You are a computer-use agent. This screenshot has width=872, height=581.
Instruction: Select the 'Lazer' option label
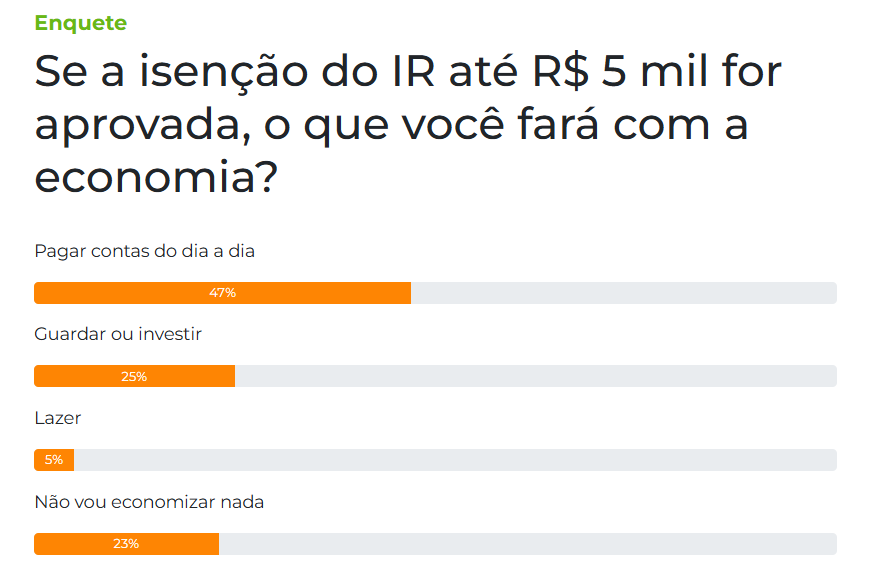pyautogui.click(x=58, y=418)
